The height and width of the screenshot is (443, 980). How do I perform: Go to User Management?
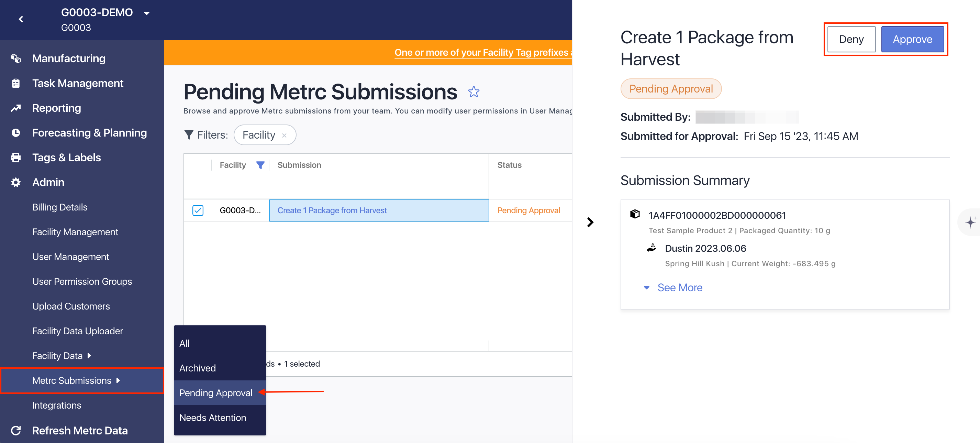[x=71, y=257]
